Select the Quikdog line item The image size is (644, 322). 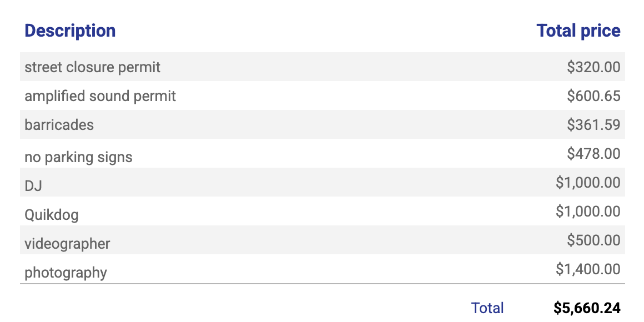tap(51, 215)
